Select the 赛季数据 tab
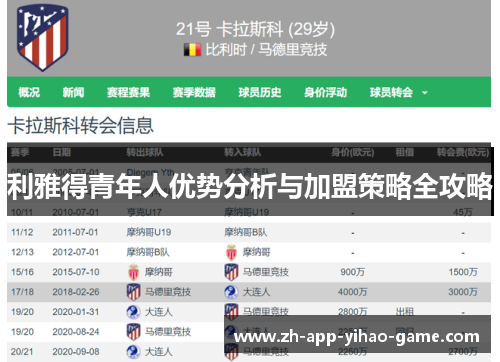The image size is (500, 362). click(x=194, y=92)
